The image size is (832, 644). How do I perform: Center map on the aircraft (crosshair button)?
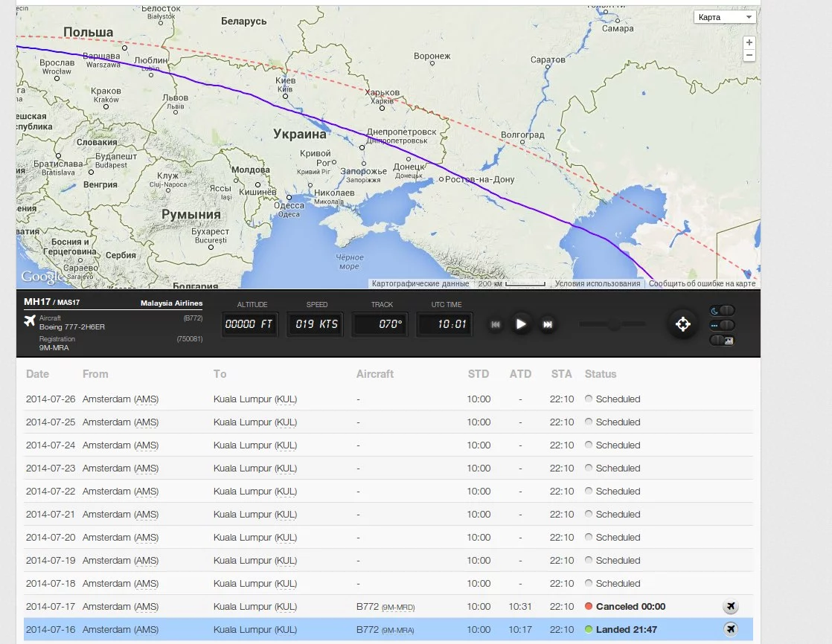tap(683, 323)
